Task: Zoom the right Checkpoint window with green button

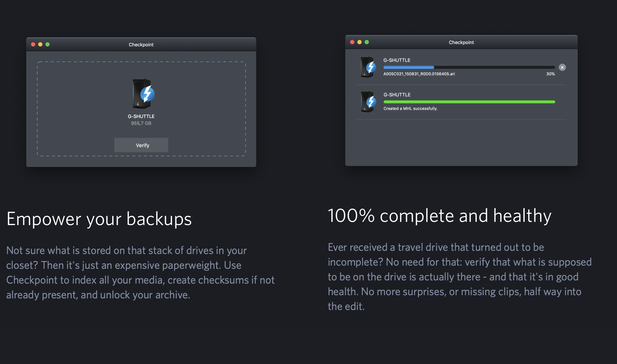Action: click(x=367, y=42)
